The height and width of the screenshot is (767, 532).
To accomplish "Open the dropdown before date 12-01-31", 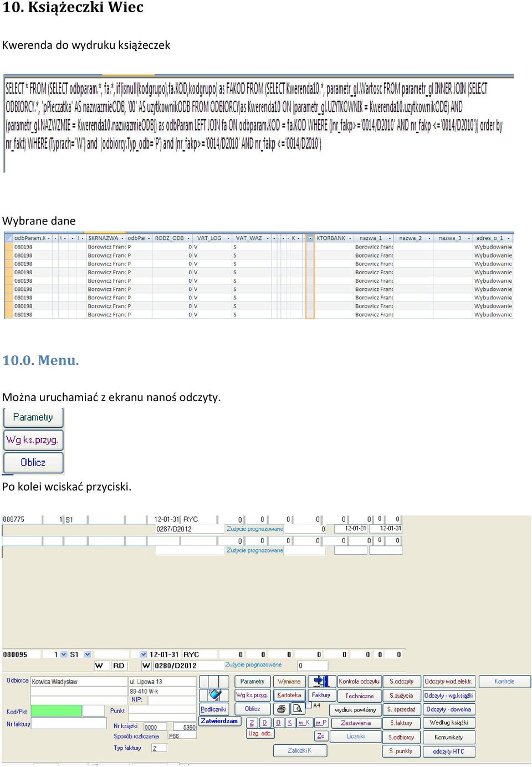I will pos(144,654).
